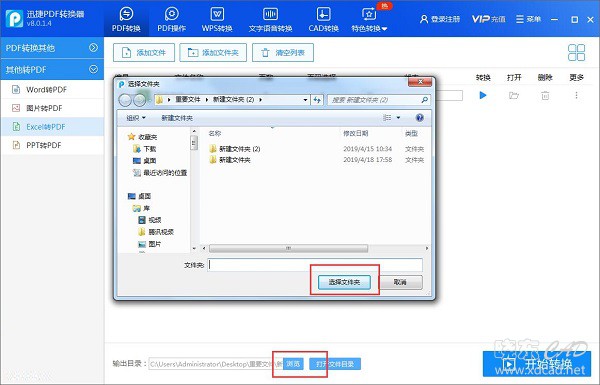Click the 浏览 browse button
This screenshot has width=600, height=385.
click(293, 364)
